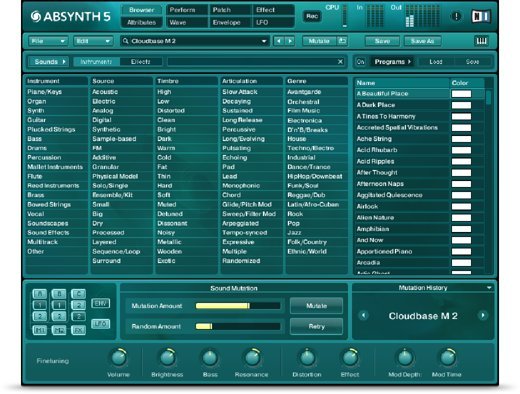
Task: Step forward in Mutation History
Action: tap(483, 315)
